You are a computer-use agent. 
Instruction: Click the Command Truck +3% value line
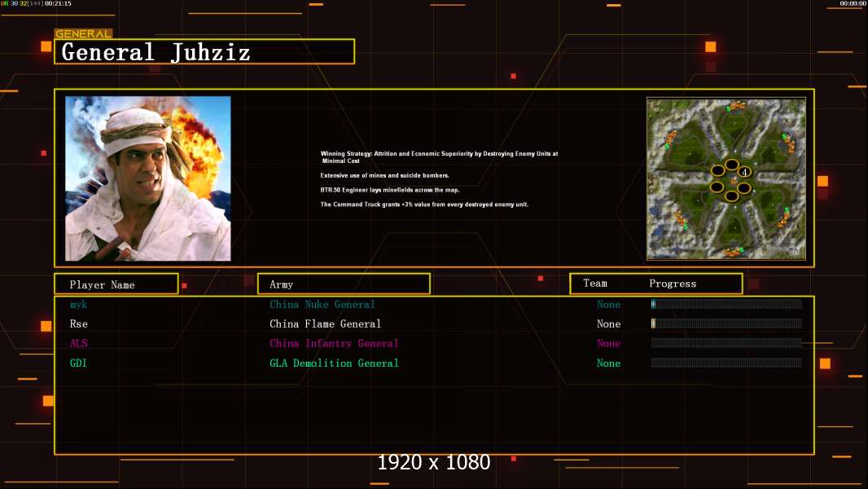(x=424, y=205)
